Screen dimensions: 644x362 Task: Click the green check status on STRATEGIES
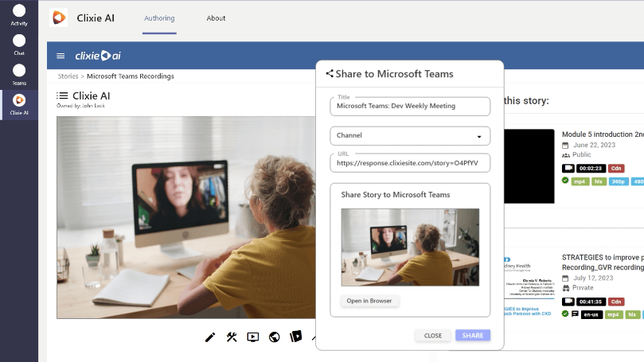click(565, 313)
